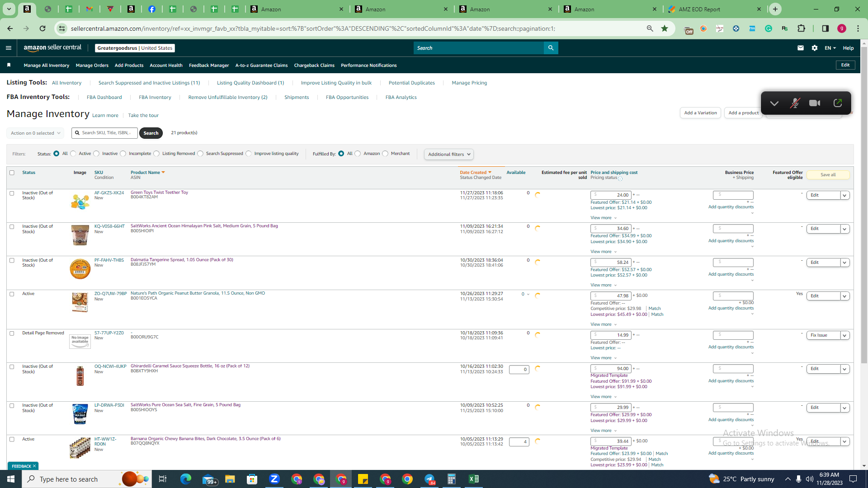Open a new browser tab with plus icon

[x=775, y=9]
